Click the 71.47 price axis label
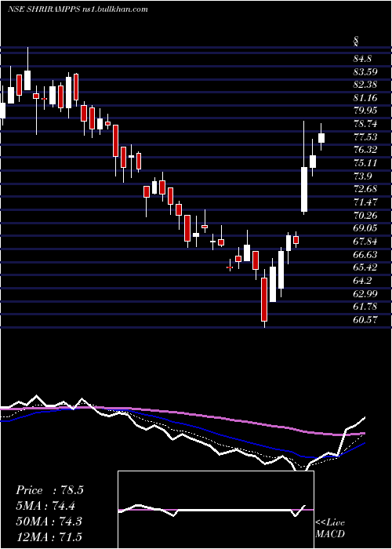The image size is (392, 549). pos(365,202)
